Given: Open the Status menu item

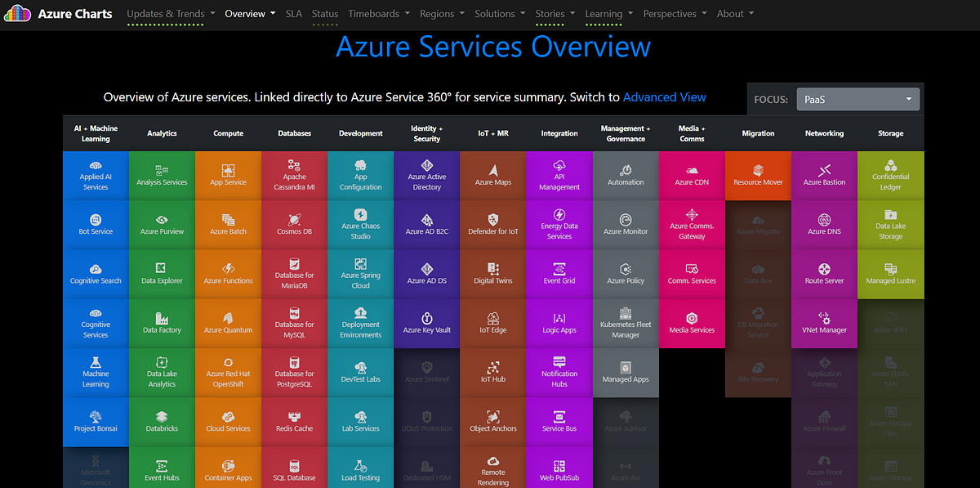Looking at the screenshot, I should tap(324, 13).
